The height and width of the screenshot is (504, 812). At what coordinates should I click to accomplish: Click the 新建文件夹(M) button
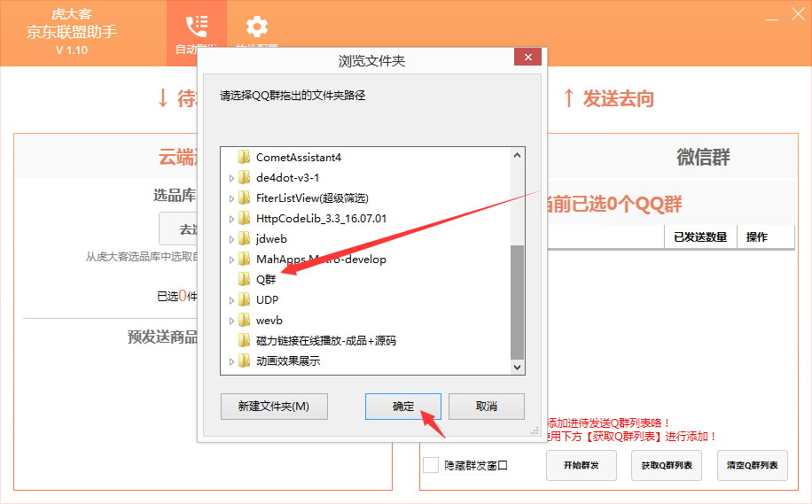(x=274, y=407)
